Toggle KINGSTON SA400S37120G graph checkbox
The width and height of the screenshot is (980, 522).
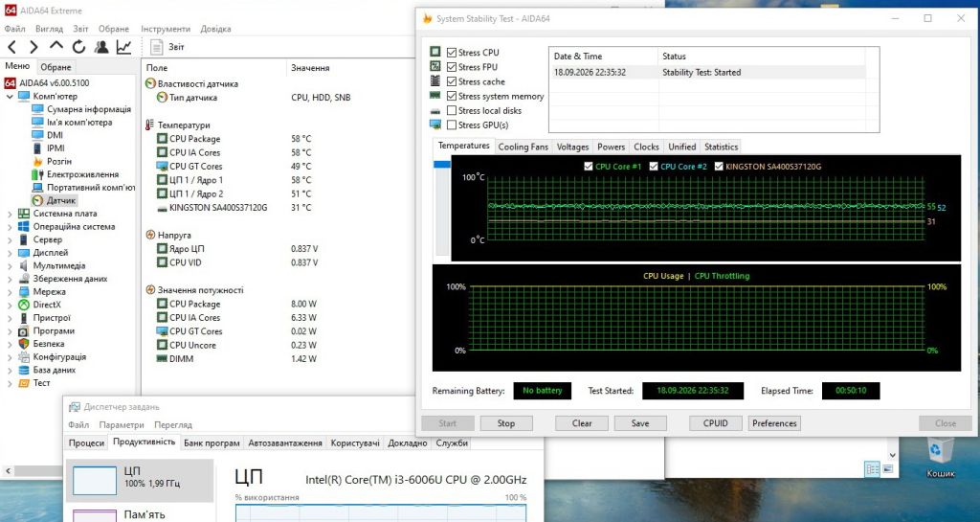coord(719,167)
